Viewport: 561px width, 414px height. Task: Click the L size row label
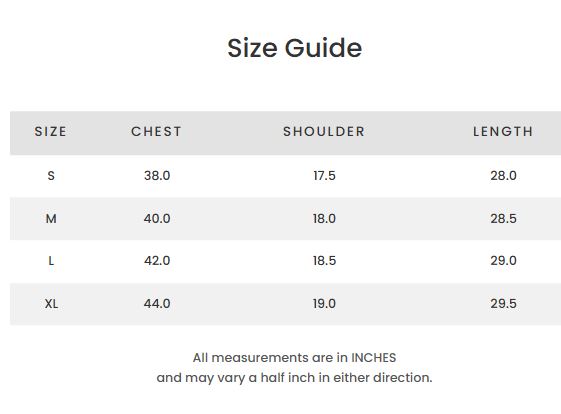[51, 260]
